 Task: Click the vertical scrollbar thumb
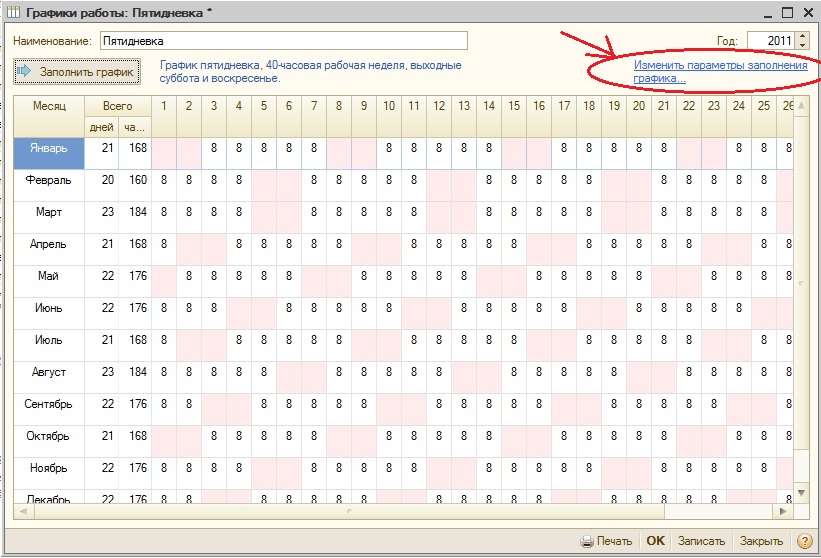pyautogui.click(x=801, y=283)
